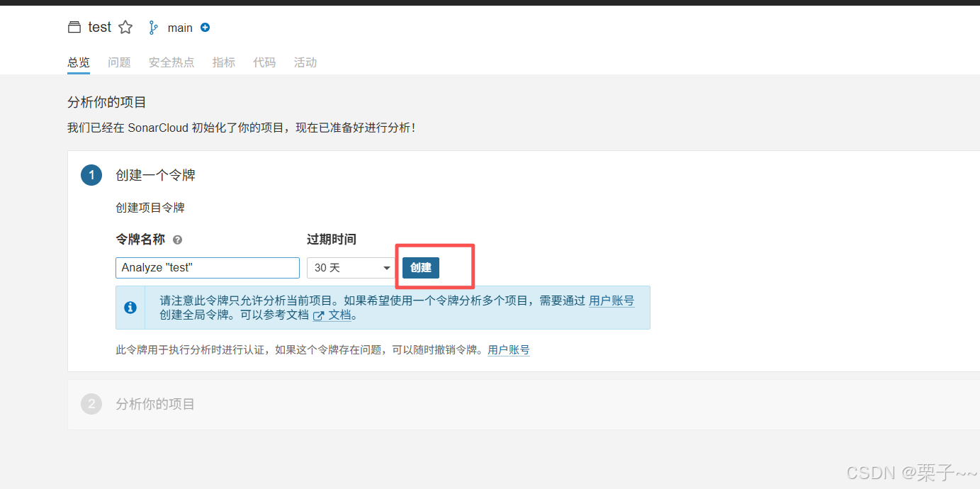Click the step 1 numbered circle
The height and width of the screenshot is (489, 980).
pyautogui.click(x=91, y=174)
